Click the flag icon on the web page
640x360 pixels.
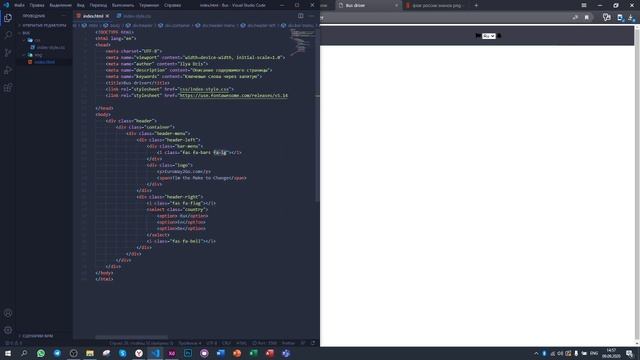478,36
